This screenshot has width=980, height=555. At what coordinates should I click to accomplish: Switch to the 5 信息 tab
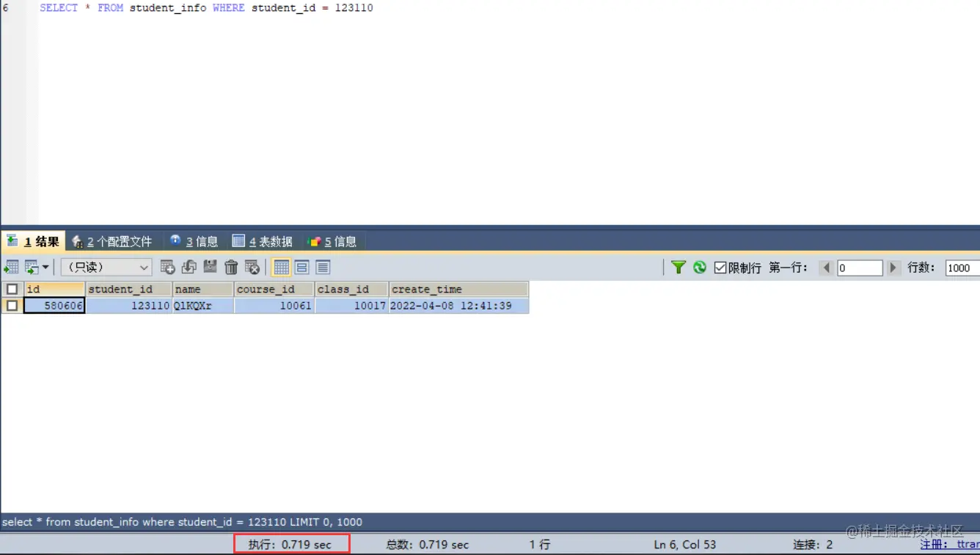[x=332, y=241]
